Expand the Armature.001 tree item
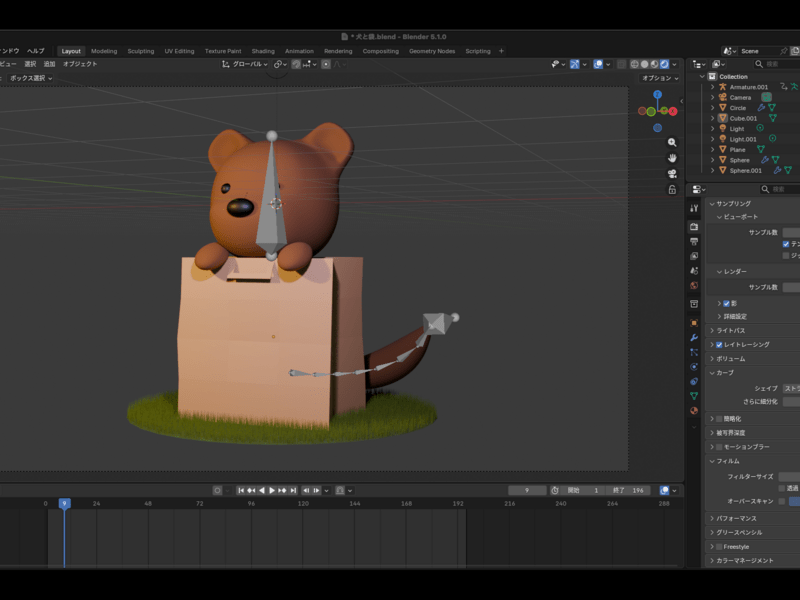 [x=712, y=87]
